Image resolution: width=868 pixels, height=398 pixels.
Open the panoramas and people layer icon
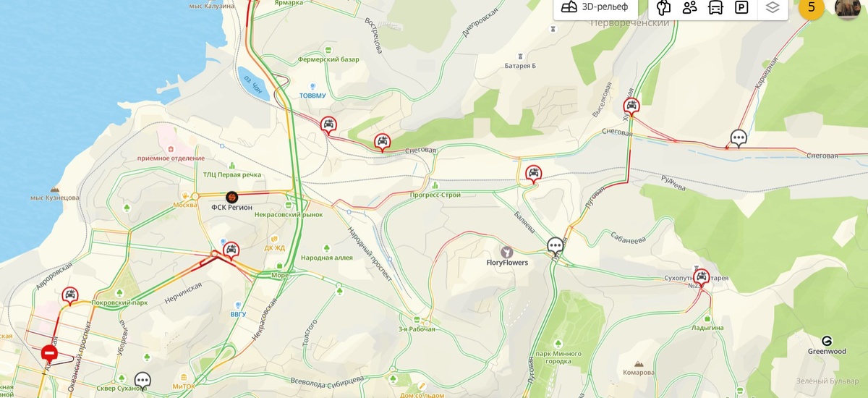click(689, 8)
